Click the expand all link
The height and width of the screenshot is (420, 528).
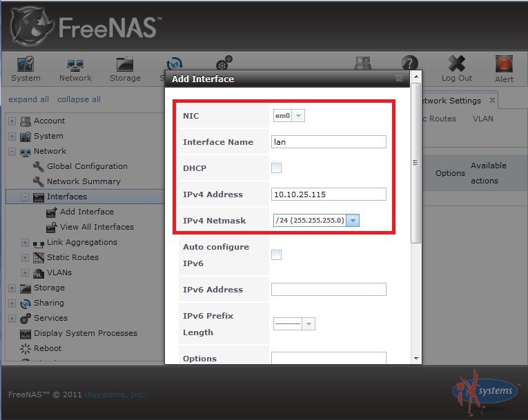click(28, 99)
